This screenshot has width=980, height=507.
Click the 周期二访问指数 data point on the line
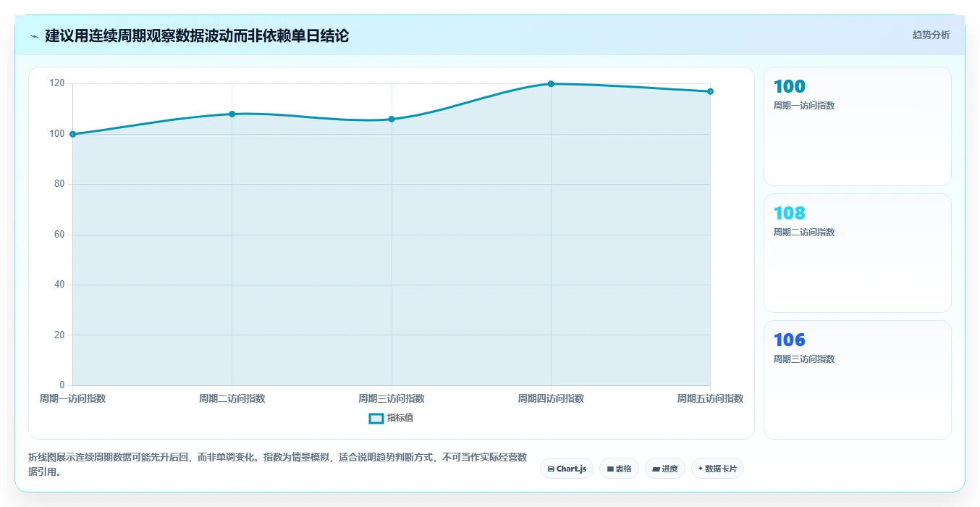(232, 114)
